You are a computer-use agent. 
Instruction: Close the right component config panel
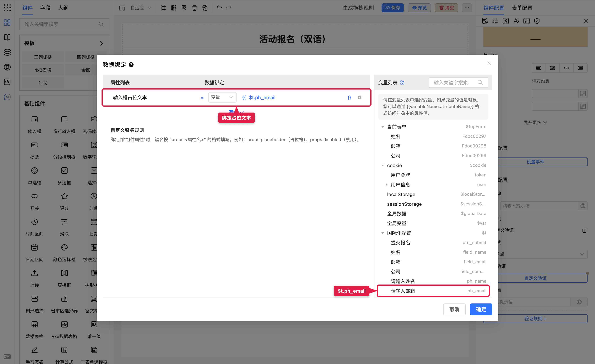pyautogui.click(x=586, y=21)
